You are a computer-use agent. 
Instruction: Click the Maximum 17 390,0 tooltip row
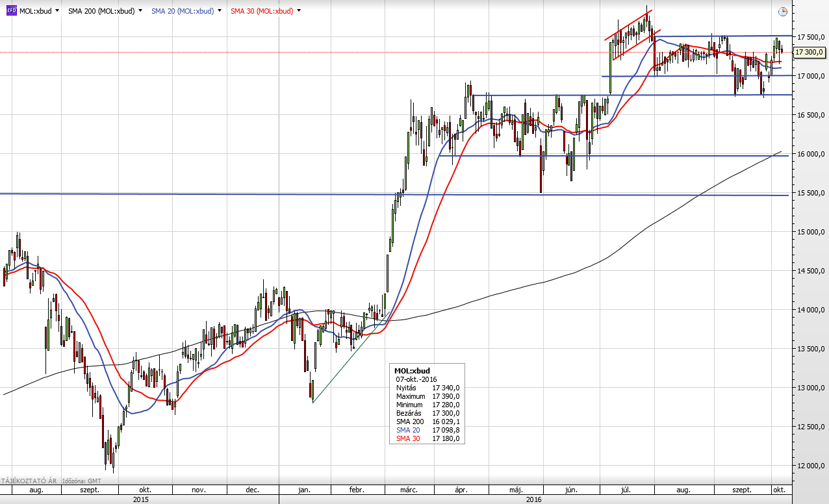(x=427, y=396)
